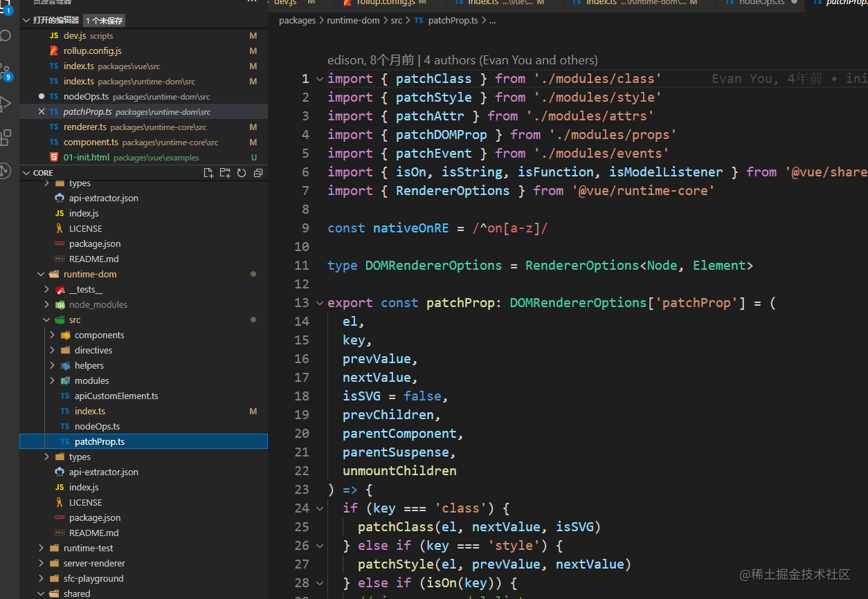Expand the runtime-test folder
The width and height of the screenshot is (868, 599).
click(42, 548)
